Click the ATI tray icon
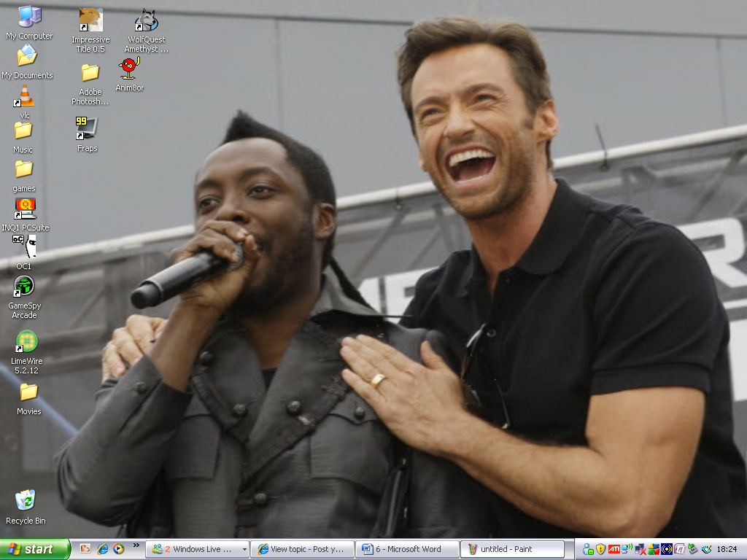 click(614, 549)
